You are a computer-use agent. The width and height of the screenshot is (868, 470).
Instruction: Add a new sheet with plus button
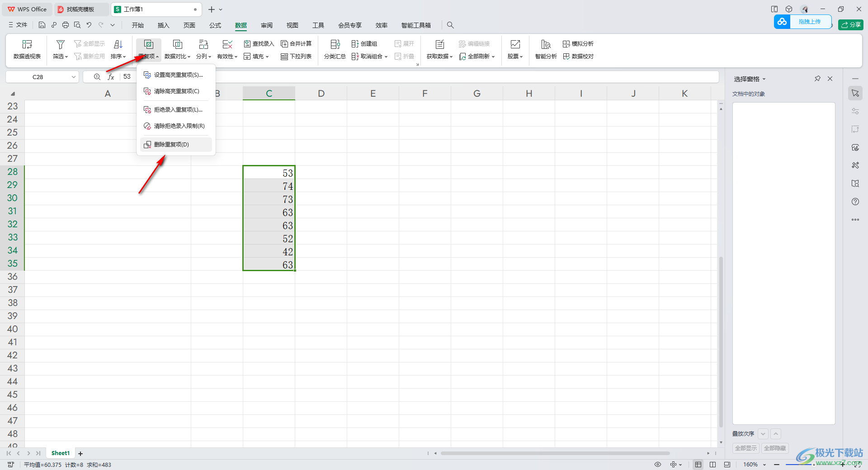coord(80,453)
